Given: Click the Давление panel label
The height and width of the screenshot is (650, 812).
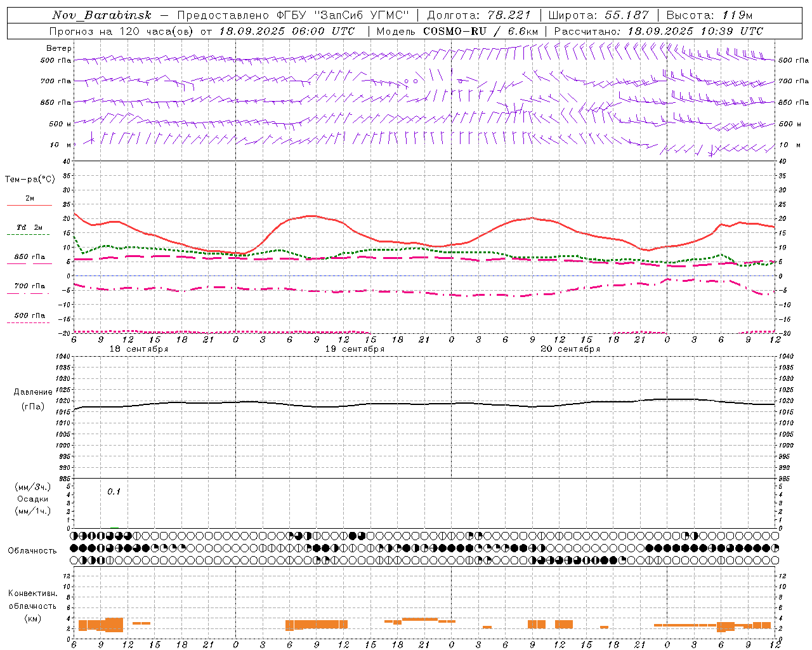Looking at the screenshot, I should [33, 392].
